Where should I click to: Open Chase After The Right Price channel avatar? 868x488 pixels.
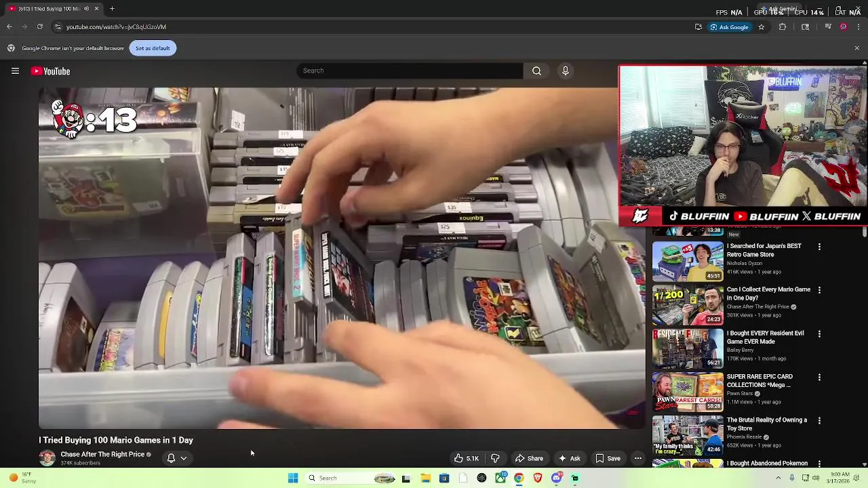click(x=47, y=458)
